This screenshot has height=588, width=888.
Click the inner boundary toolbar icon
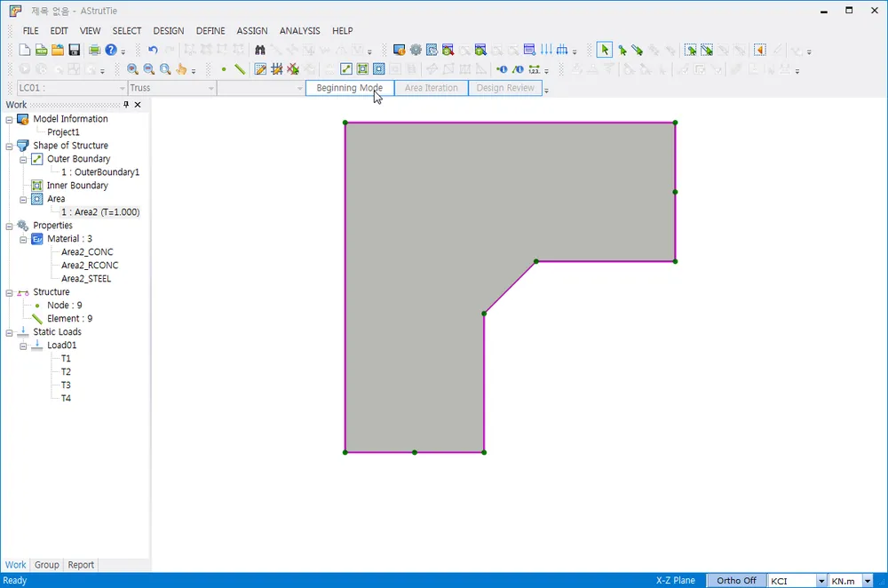click(362, 69)
